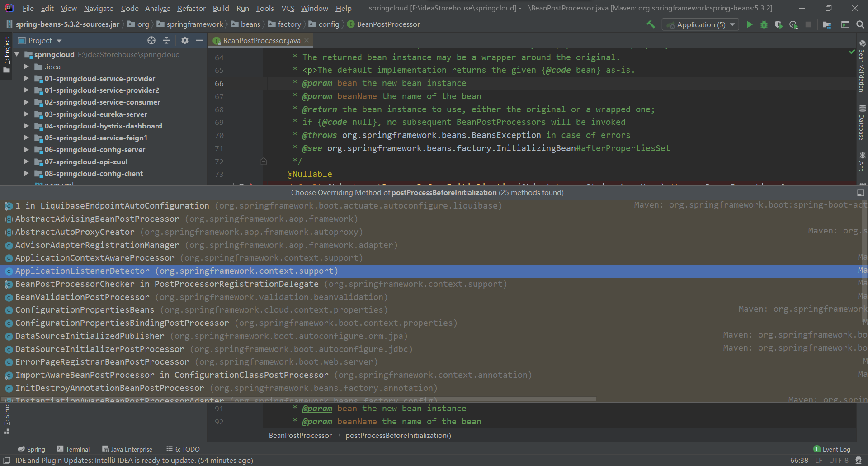Click IDE and Plugin Updates status message
The width and height of the screenshot is (868, 466).
tap(134, 460)
